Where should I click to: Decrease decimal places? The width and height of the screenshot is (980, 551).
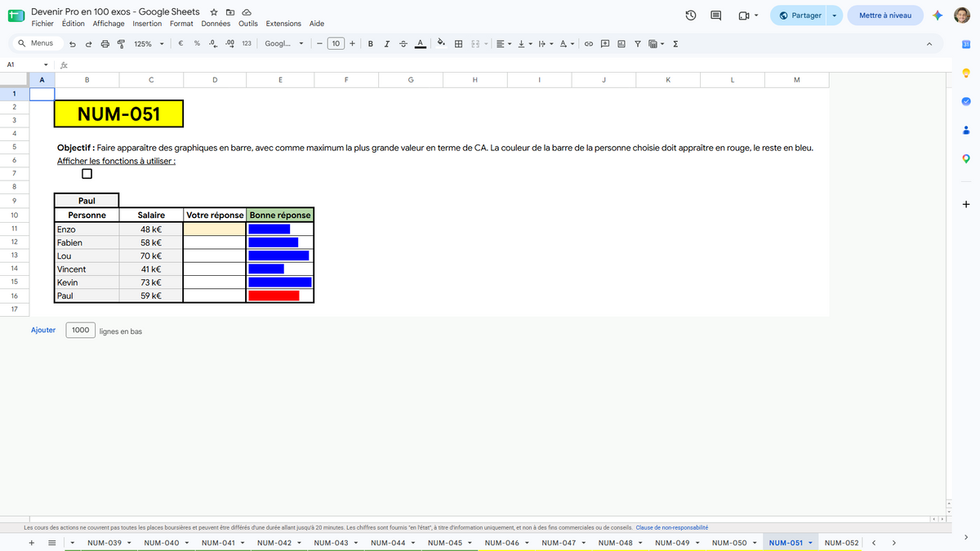(213, 44)
